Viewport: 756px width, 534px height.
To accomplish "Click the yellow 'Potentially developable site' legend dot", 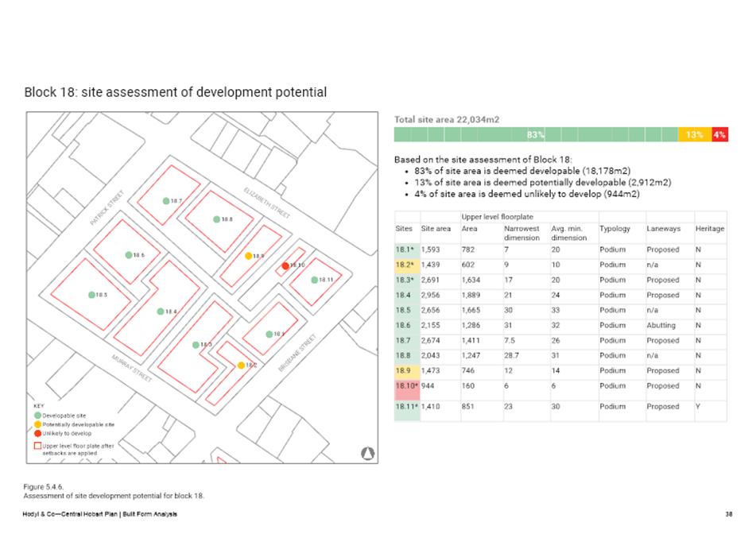I will pyautogui.click(x=37, y=424).
